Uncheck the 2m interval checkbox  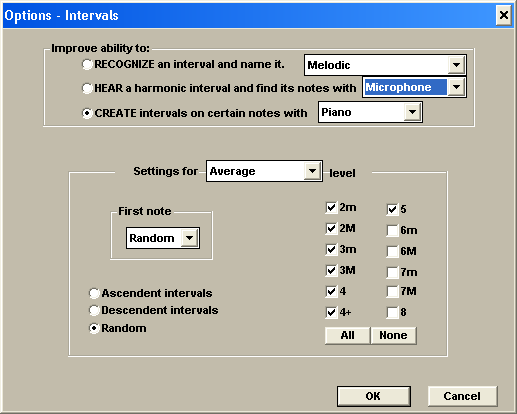pyautogui.click(x=331, y=207)
